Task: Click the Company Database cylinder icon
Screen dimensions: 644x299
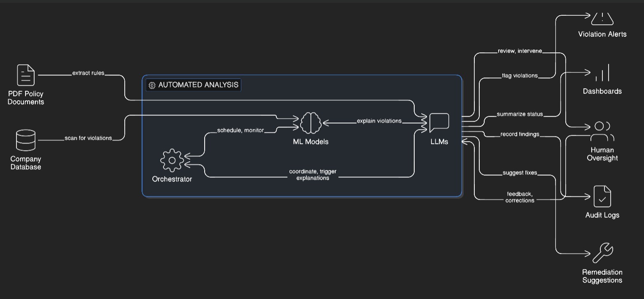Action: (25, 140)
